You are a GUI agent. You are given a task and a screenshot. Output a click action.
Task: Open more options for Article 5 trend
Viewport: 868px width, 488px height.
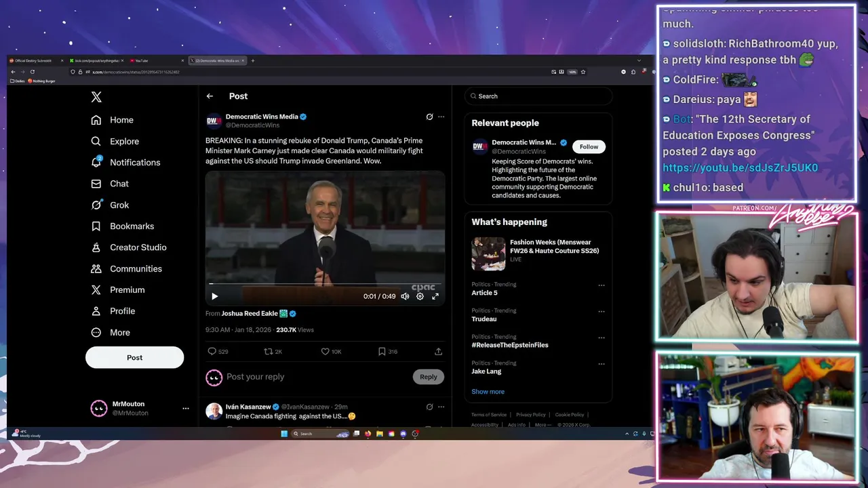point(601,285)
